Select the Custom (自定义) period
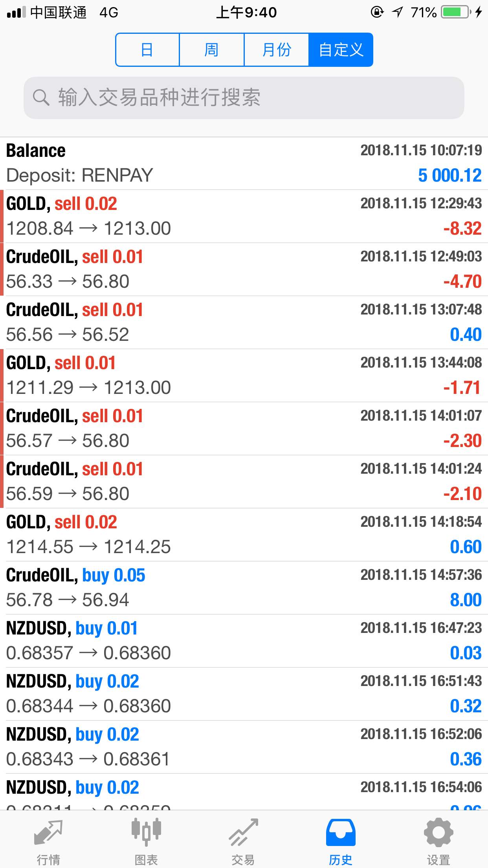 [x=341, y=50]
